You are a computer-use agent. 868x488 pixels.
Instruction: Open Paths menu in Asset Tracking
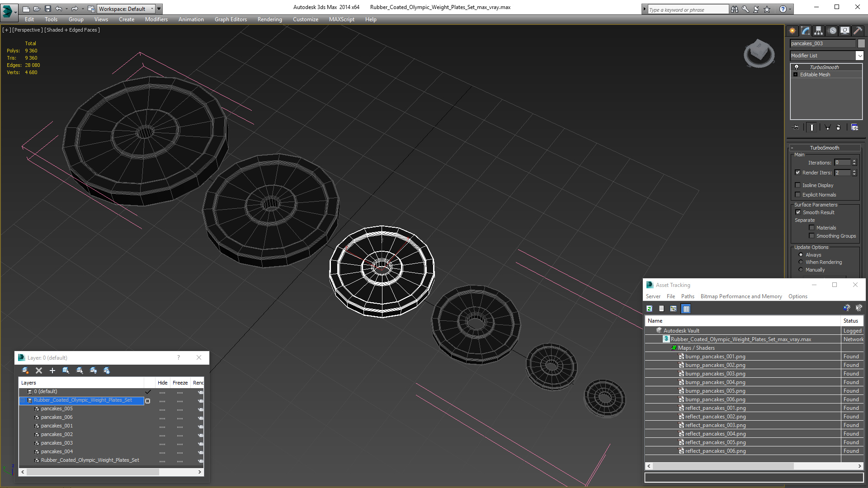click(688, 296)
